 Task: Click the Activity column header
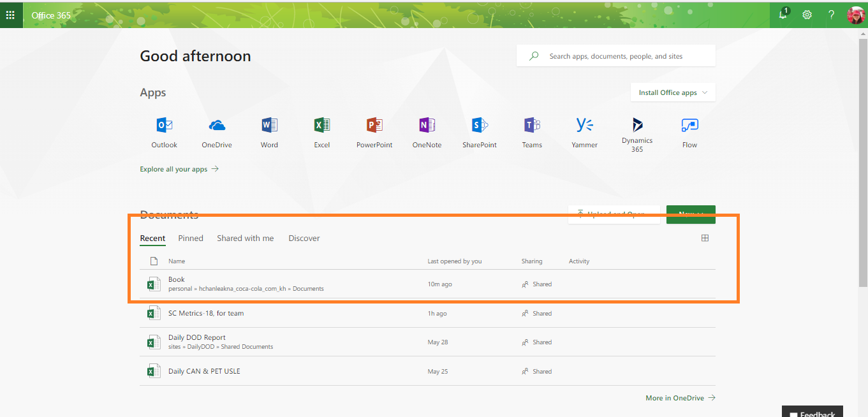click(x=579, y=261)
